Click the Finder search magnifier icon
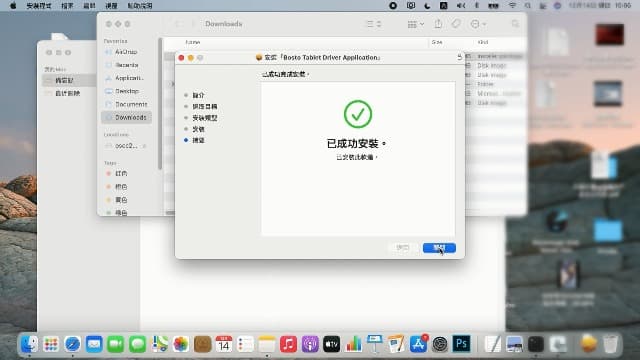Image resolution: width=640 pixels, height=360 pixels. point(515,24)
